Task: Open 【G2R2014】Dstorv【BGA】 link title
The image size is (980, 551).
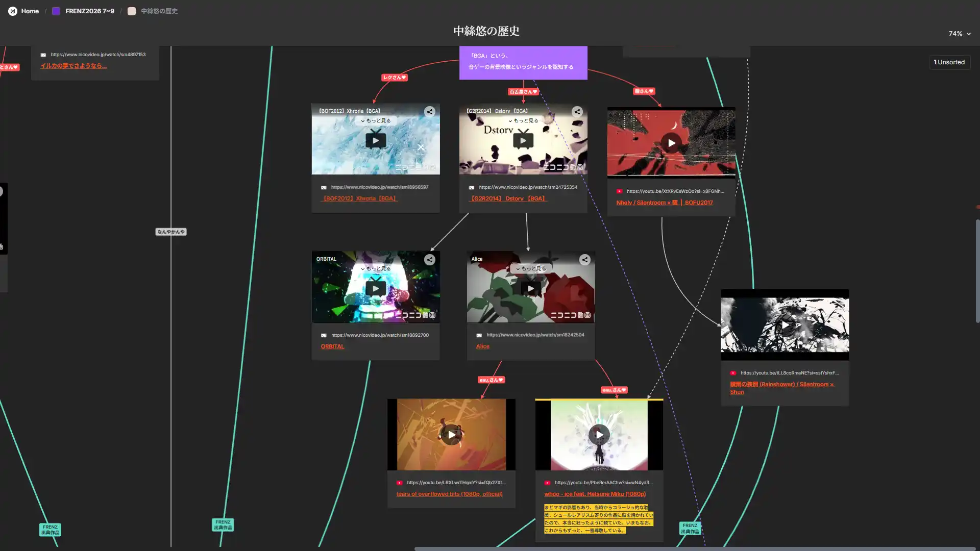Action: (x=508, y=198)
